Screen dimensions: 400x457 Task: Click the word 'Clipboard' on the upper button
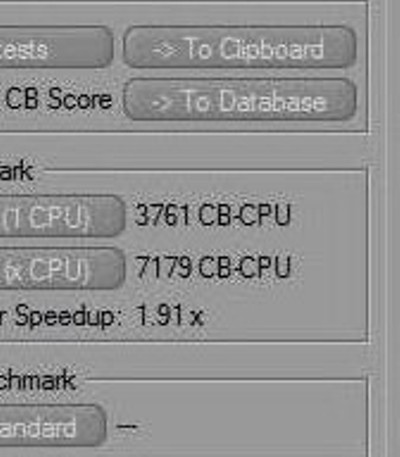271,49
